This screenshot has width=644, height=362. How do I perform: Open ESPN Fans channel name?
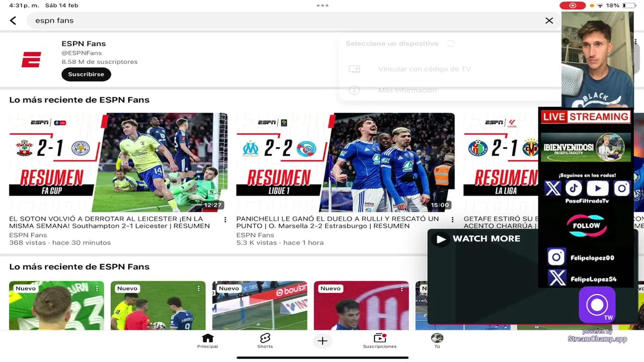pyautogui.click(x=84, y=44)
